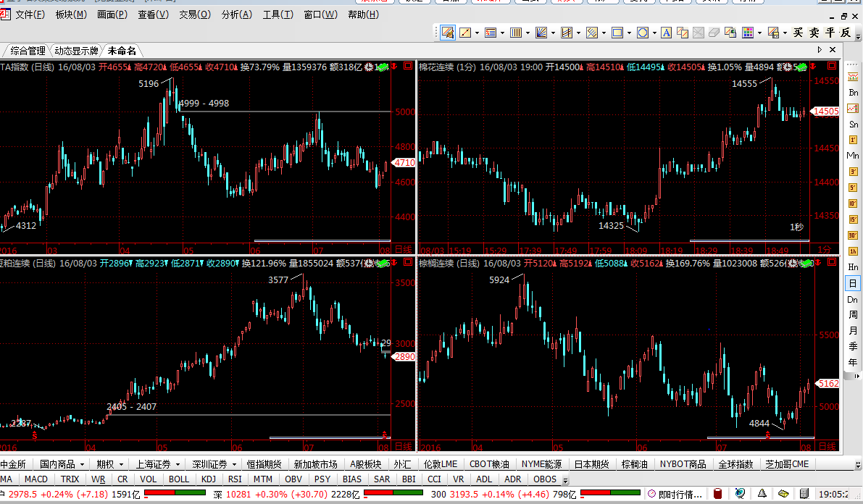Click the 即时行情 status bar item
Viewport: 863px width, 504px height.
pyautogui.click(x=674, y=494)
